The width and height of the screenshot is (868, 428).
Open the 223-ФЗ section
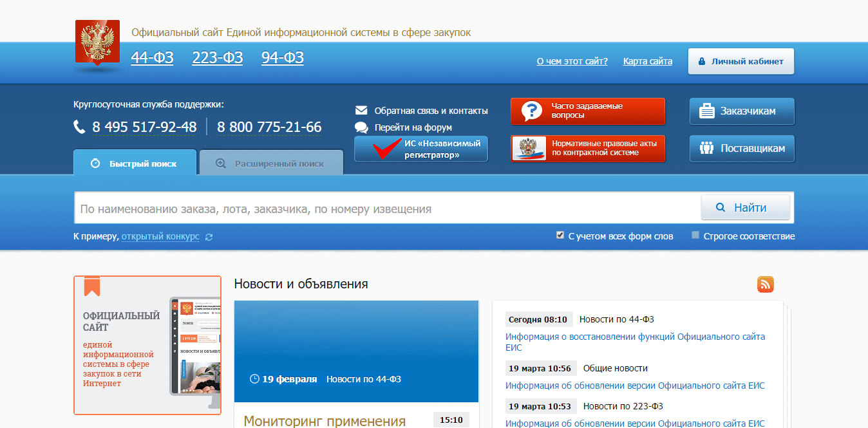[x=217, y=58]
